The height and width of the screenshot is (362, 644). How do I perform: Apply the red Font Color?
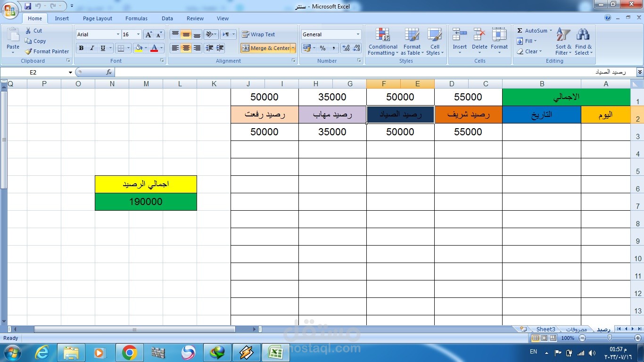click(x=154, y=48)
